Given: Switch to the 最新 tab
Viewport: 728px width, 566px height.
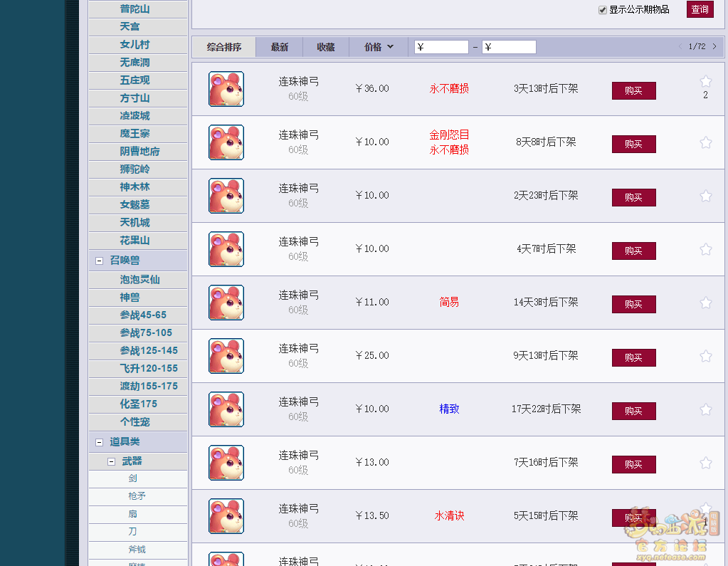Looking at the screenshot, I should [x=280, y=47].
